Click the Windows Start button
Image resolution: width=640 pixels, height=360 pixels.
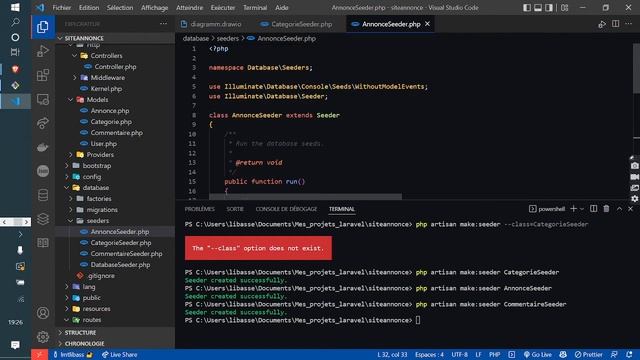point(15,7)
